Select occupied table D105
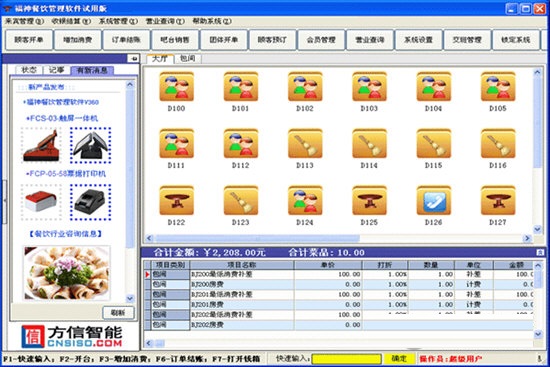 tap(498, 86)
